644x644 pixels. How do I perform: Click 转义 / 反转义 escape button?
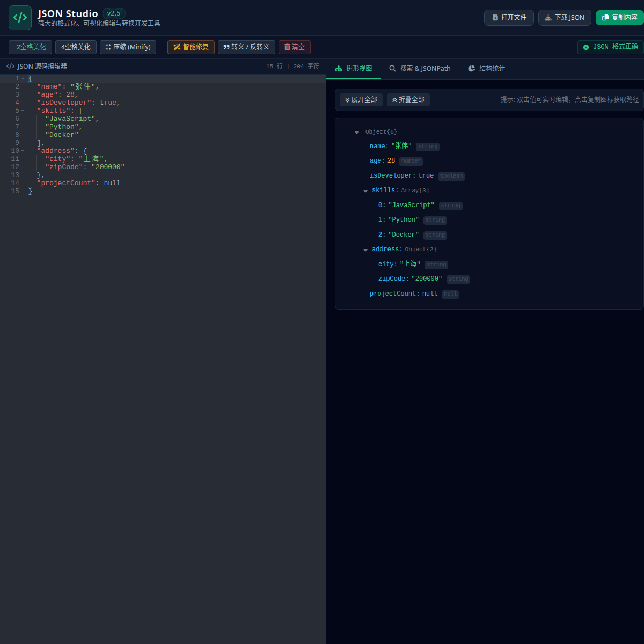(x=246, y=47)
